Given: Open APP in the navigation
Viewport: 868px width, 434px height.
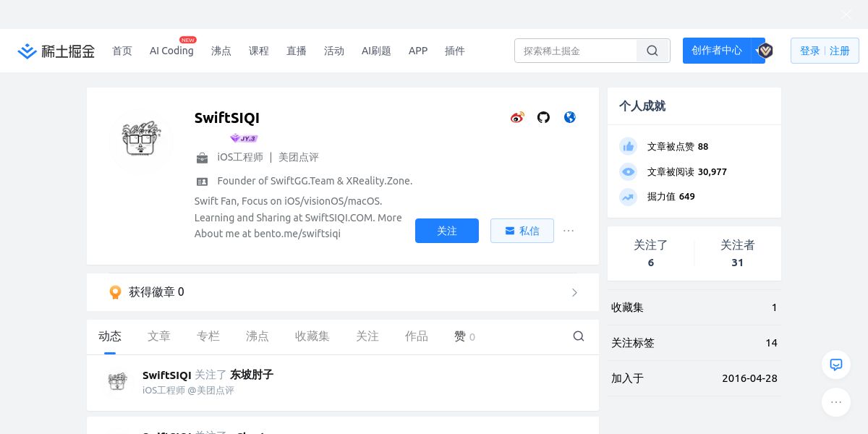Looking at the screenshot, I should [418, 51].
